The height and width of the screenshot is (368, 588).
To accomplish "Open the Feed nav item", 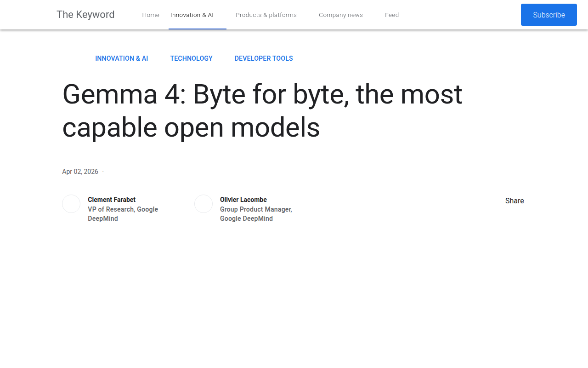I will click(392, 15).
